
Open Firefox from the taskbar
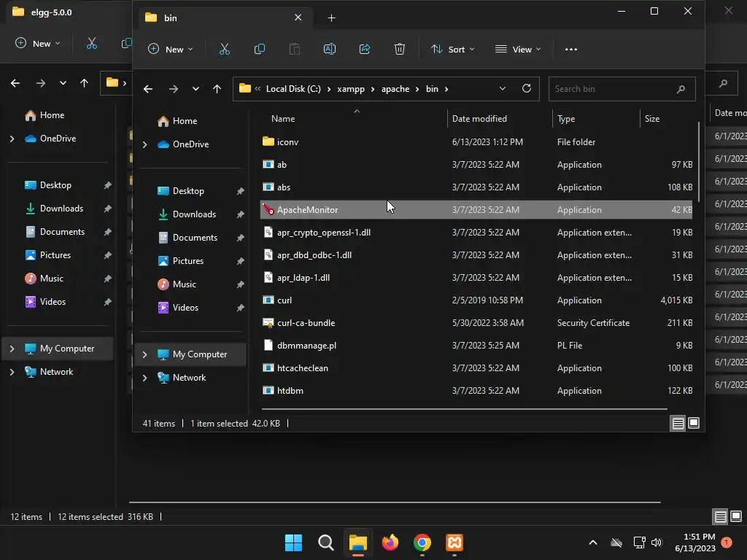(x=390, y=542)
